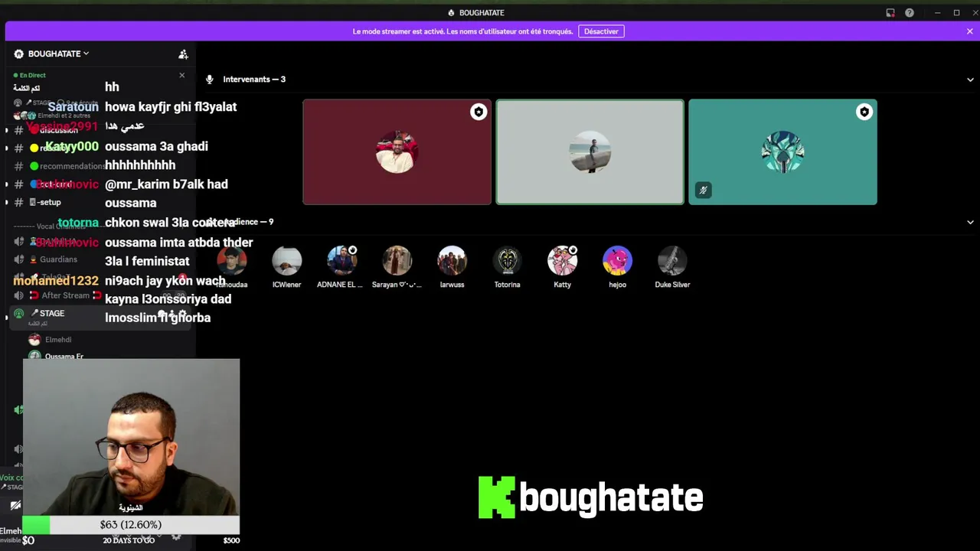
Task: Dismiss the En Direct stage banner
Action: point(181,75)
